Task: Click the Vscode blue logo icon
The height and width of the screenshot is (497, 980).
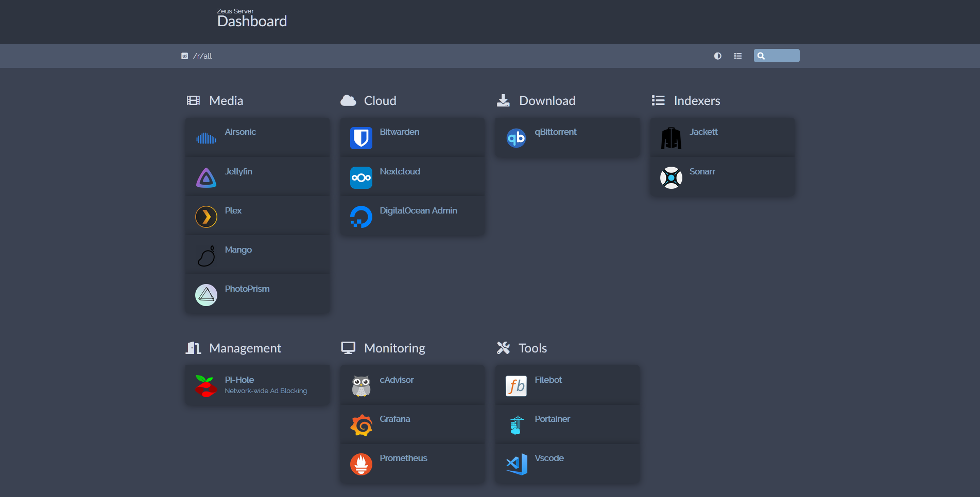Action: pyautogui.click(x=516, y=464)
